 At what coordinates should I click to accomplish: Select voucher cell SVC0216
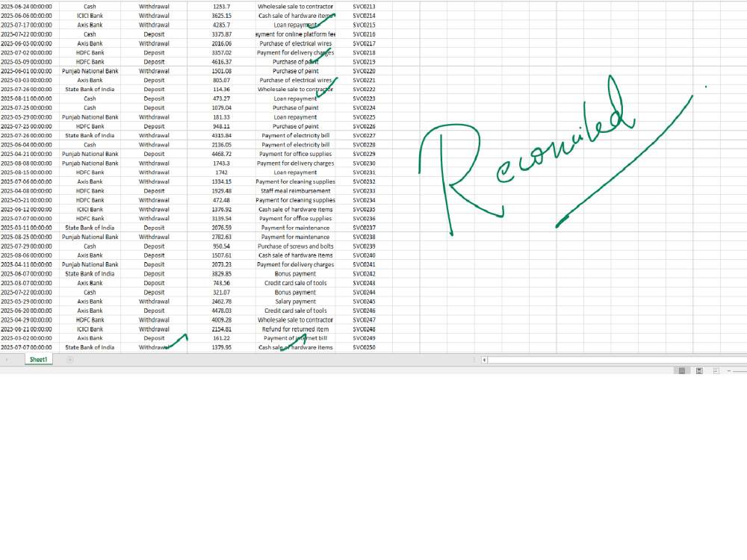[x=364, y=34]
